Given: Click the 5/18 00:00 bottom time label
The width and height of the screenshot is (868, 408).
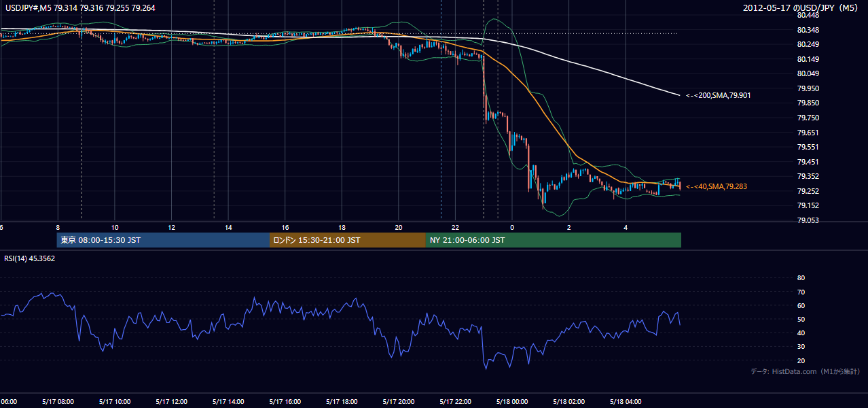Looking at the screenshot, I should coord(512,402).
